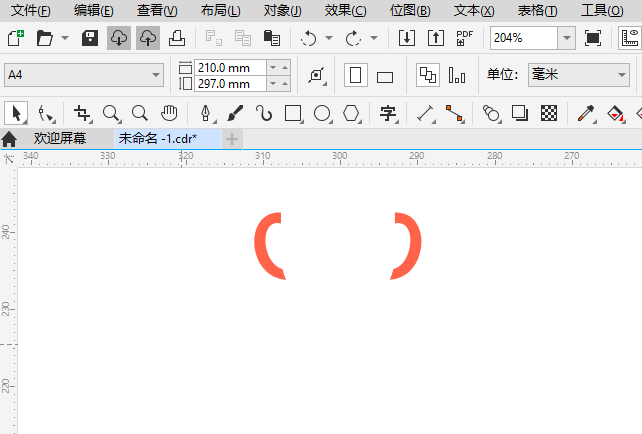The height and width of the screenshot is (434, 642).
Task: Redo the last action
Action: pyautogui.click(x=353, y=38)
